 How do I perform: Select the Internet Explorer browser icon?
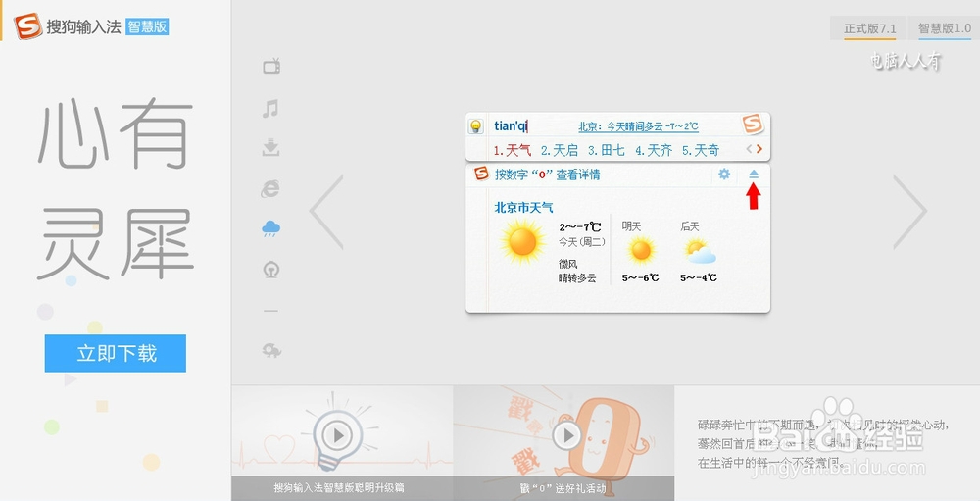click(x=270, y=188)
